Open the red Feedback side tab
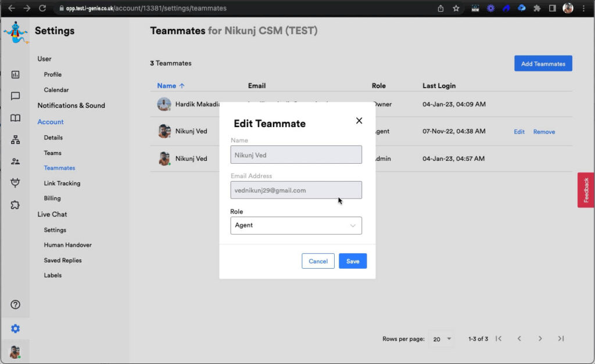This screenshot has width=595, height=364. (x=586, y=190)
